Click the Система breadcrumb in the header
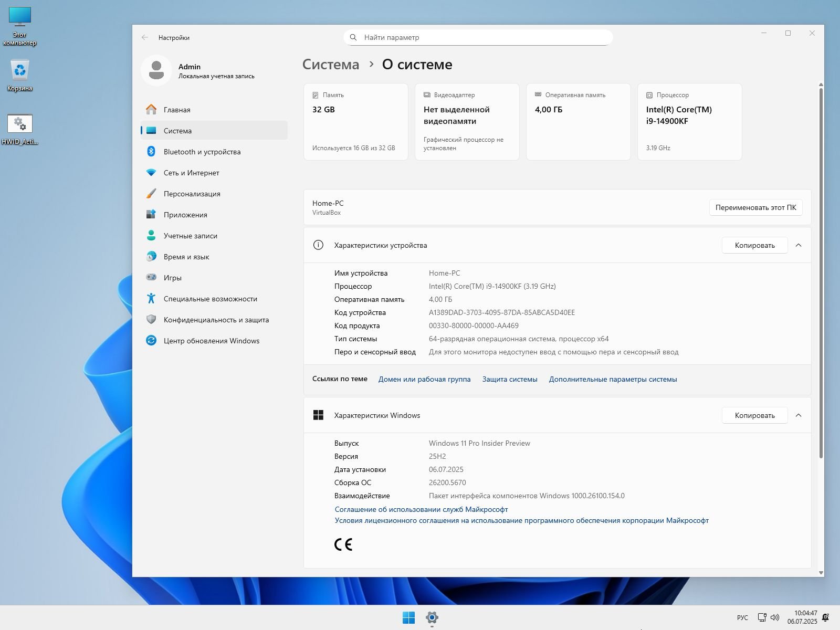This screenshot has height=630, width=840. 331,65
